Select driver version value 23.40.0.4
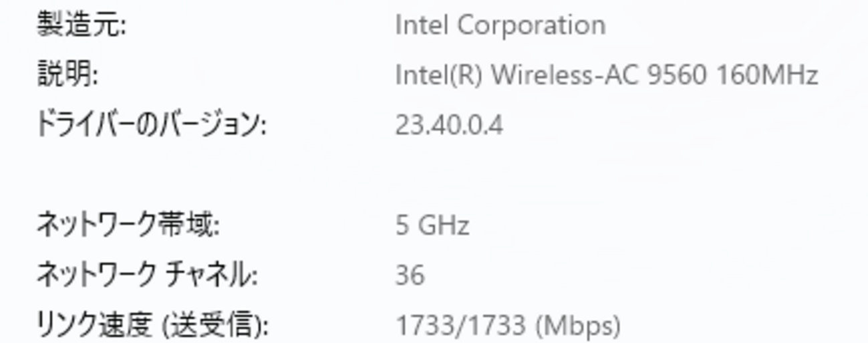 tap(448, 125)
